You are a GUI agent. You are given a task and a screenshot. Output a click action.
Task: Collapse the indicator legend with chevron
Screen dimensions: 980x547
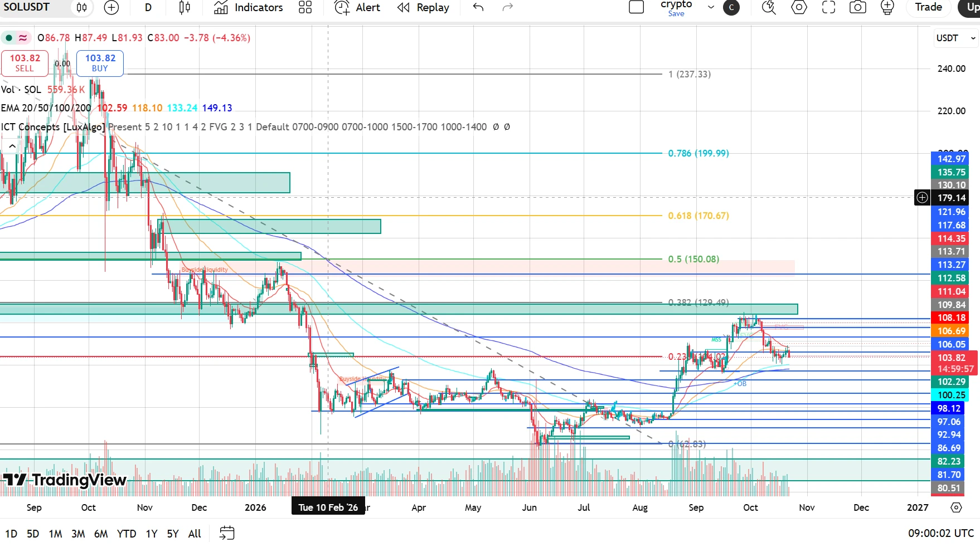tap(12, 146)
